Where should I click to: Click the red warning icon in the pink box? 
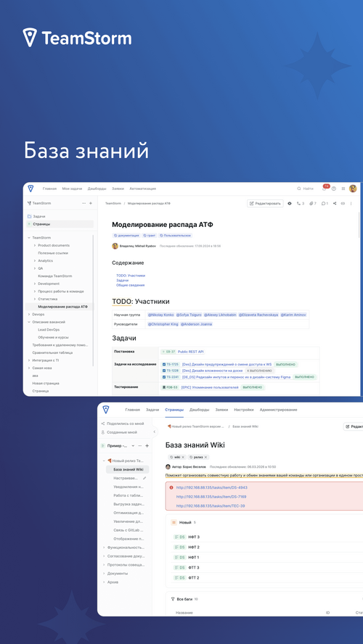(x=171, y=487)
